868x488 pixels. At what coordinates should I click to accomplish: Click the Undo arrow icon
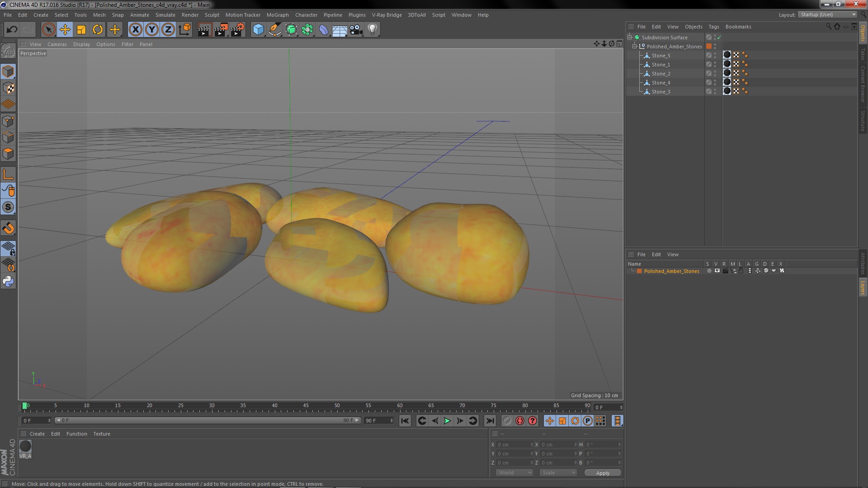[12, 30]
